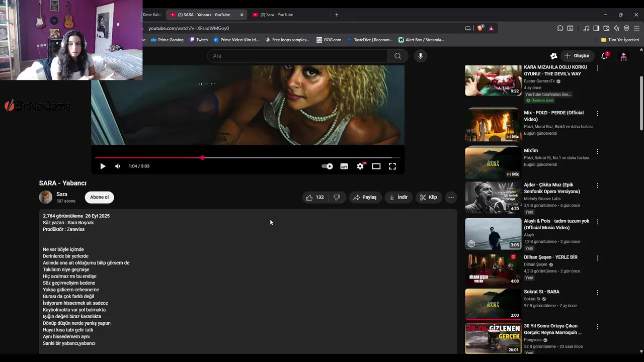Open Free loops samples bookmark

click(x=287, y=40)
